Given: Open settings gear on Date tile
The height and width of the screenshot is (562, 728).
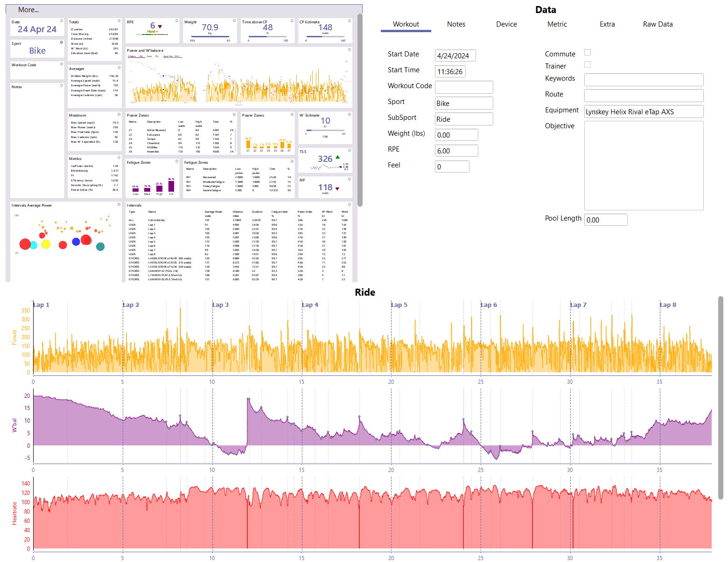Looking at the screenshot, I should click(62, 21).
